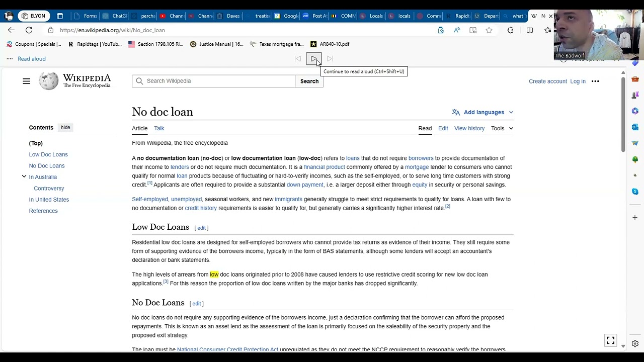Click the Log in link
The width and height of the screenshot is (644, 362).
pyautogui.click(x=578, y=81)
